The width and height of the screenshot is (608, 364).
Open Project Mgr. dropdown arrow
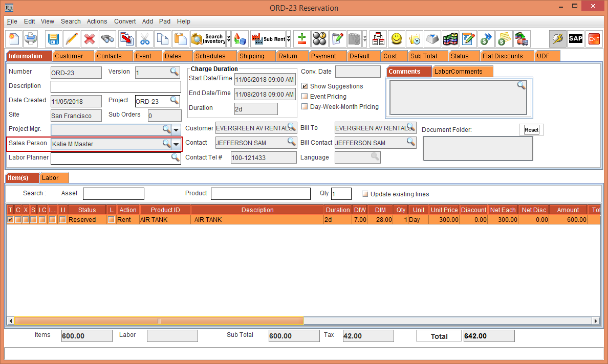point(176,130)
